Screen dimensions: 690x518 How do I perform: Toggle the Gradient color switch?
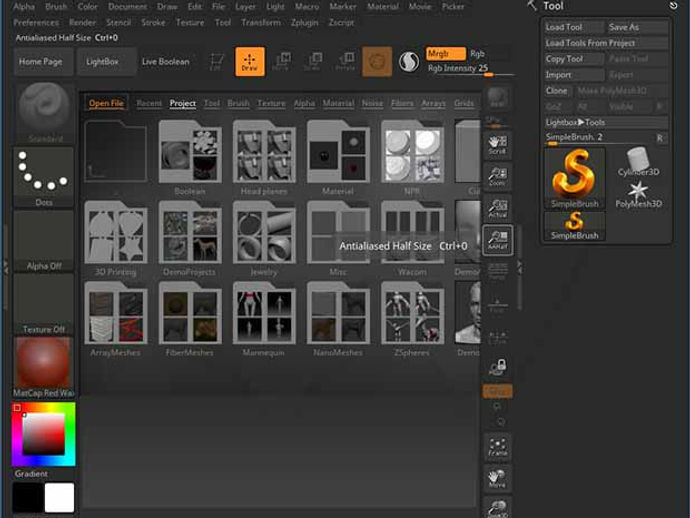tap(31, 474)
